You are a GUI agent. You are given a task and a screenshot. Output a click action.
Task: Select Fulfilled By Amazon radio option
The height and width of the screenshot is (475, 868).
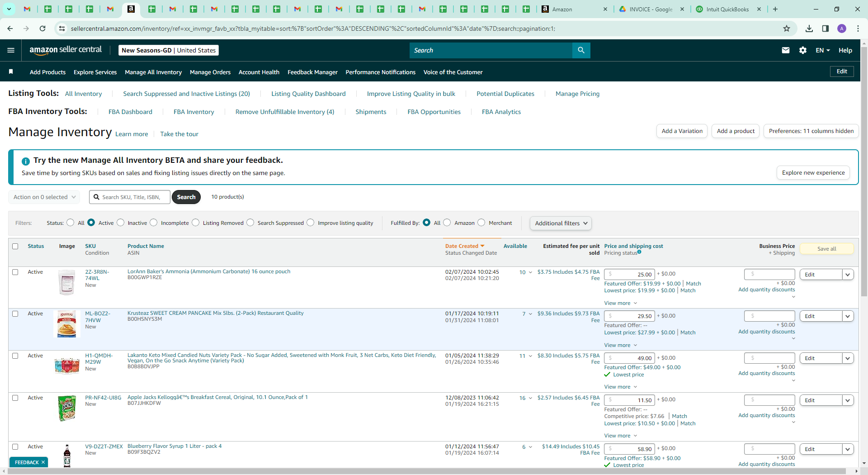pyautogui.click(x=447, y=223)
